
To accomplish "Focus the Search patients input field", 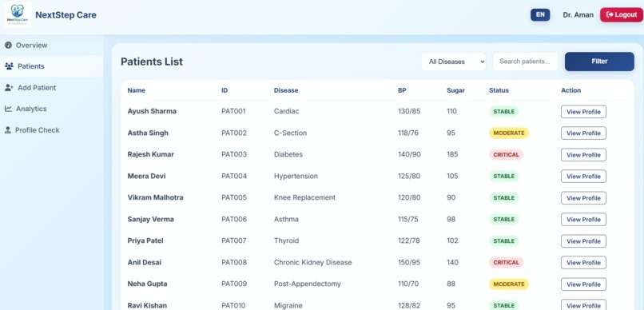I will (525, 62).
